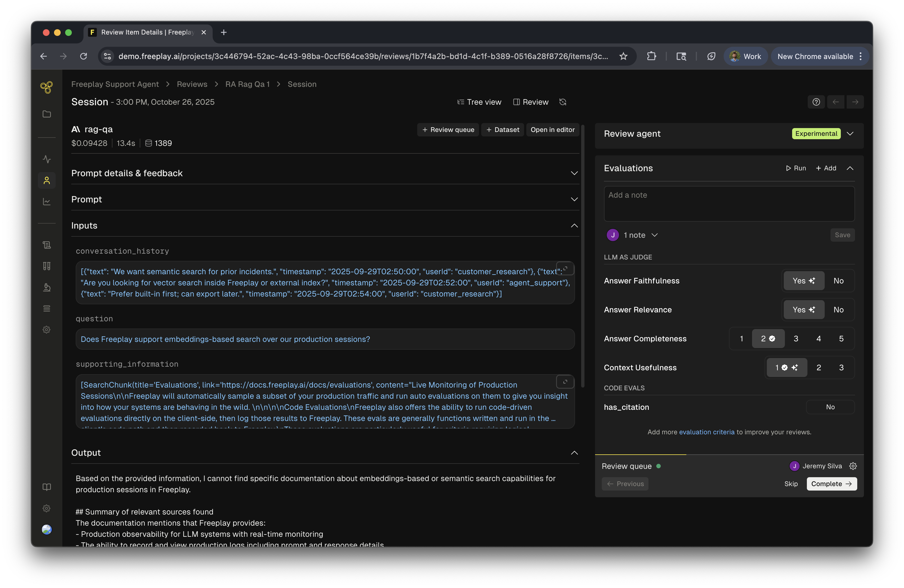The image size is (904, 588).
Task: Expand Prompt details & feedback section
Action: 574,173
